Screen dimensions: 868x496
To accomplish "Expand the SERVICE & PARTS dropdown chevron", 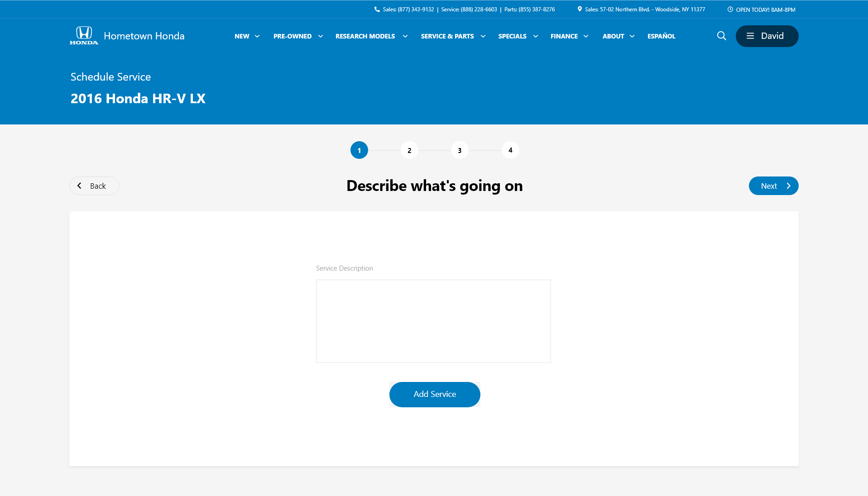I will 483,36.
